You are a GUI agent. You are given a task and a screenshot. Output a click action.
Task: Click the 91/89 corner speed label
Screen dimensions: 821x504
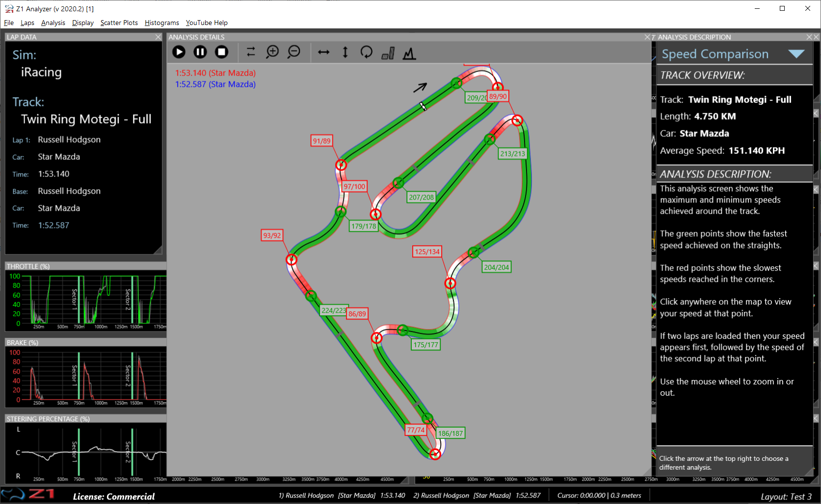(322, 141)
